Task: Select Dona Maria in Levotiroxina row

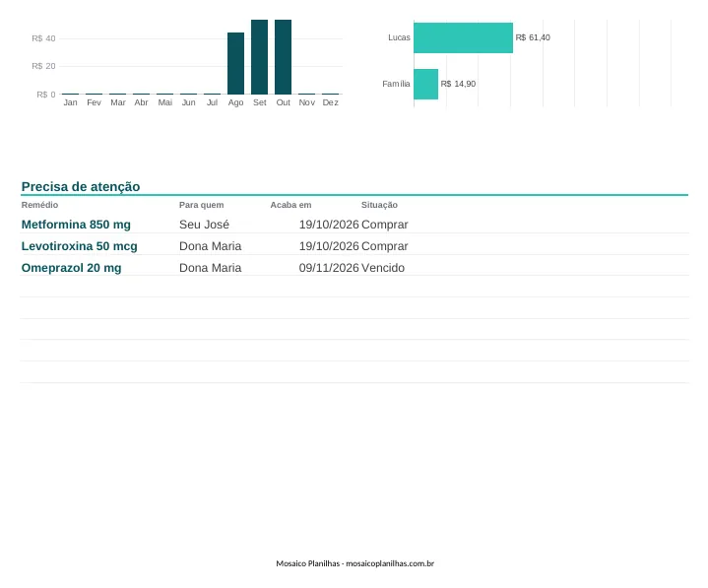Action: coord(211,246)
